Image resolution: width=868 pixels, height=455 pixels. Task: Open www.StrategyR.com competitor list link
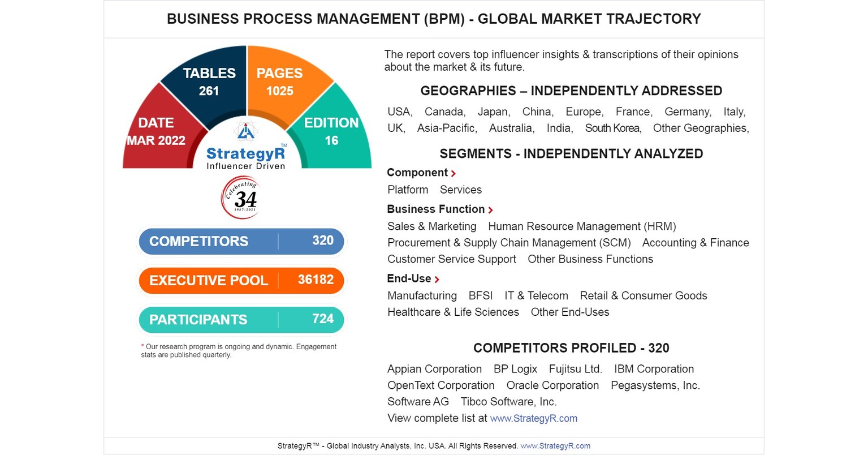pyautogui.click(x=534, y=418)
